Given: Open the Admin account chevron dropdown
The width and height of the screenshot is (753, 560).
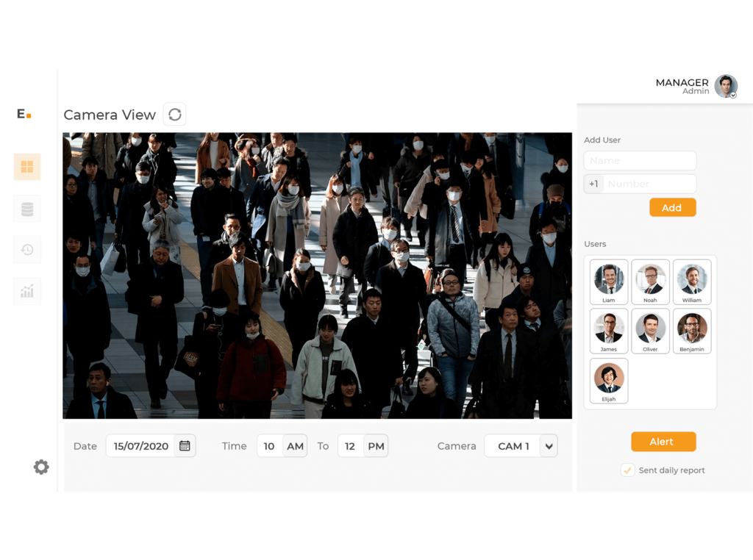Looking at the screenshot, I should click(732, 95).
